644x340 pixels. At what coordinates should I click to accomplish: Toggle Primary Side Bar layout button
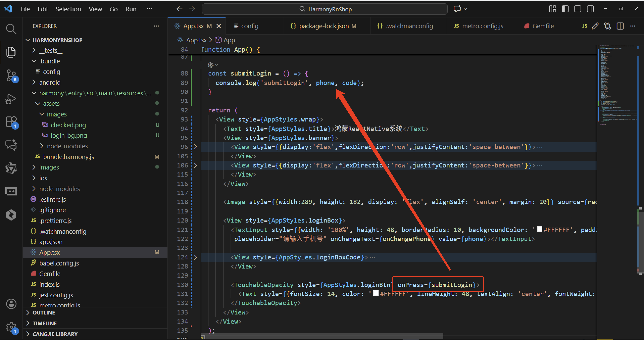[565, 9]
